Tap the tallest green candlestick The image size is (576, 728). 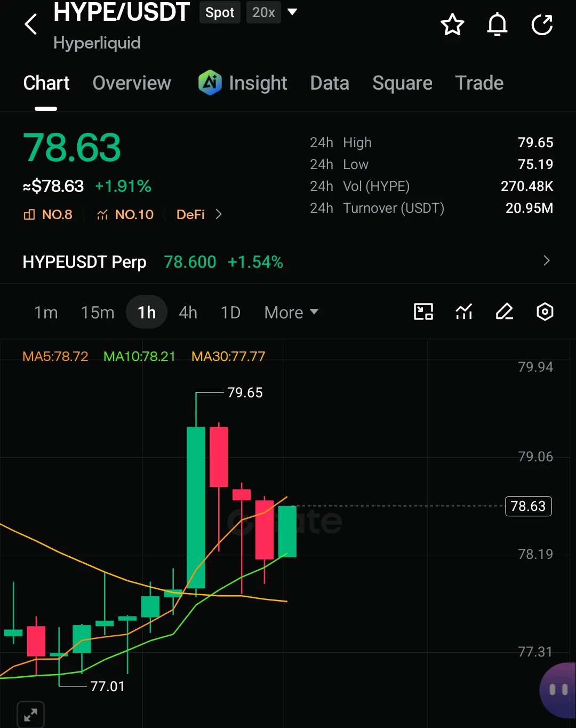(196, 507)
